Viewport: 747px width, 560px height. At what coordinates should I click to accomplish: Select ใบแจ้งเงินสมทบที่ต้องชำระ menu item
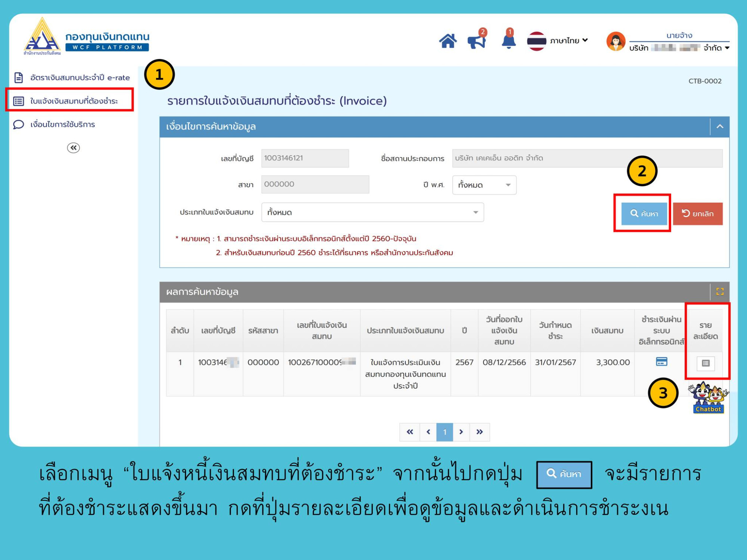74,101
